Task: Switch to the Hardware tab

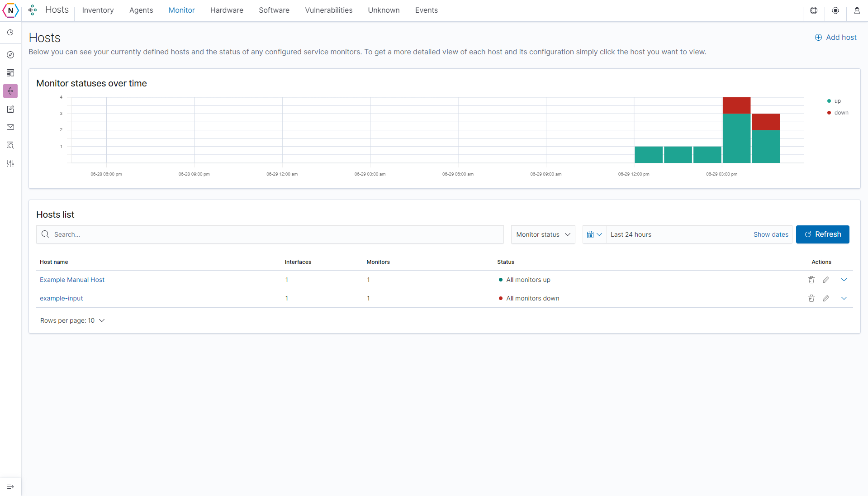Action: (227, 10)
